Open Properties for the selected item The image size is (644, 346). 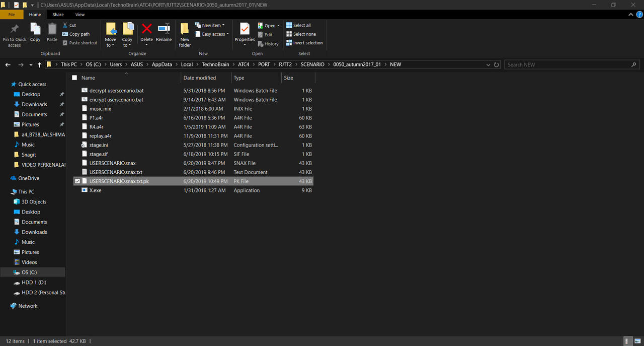pos(244,31)
